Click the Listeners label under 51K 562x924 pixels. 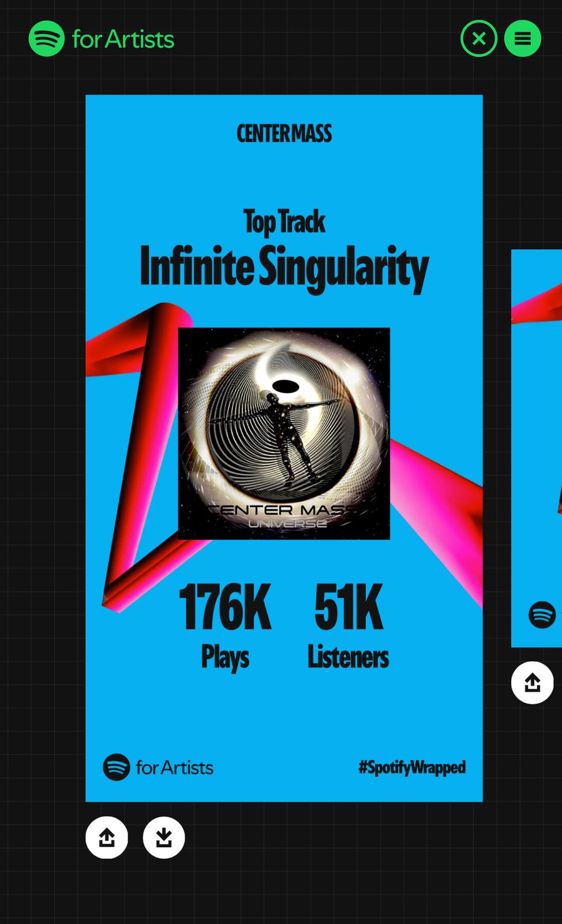click(x=348, y=657)
